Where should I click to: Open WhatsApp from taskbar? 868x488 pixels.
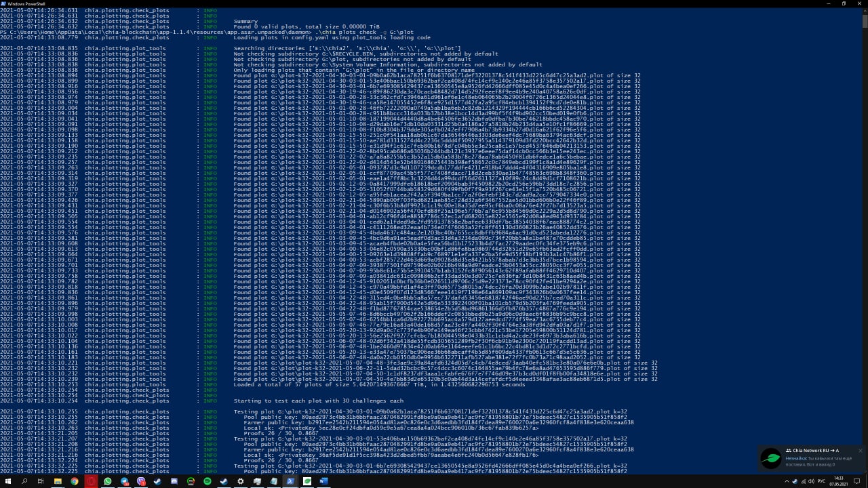pos(107,481)
